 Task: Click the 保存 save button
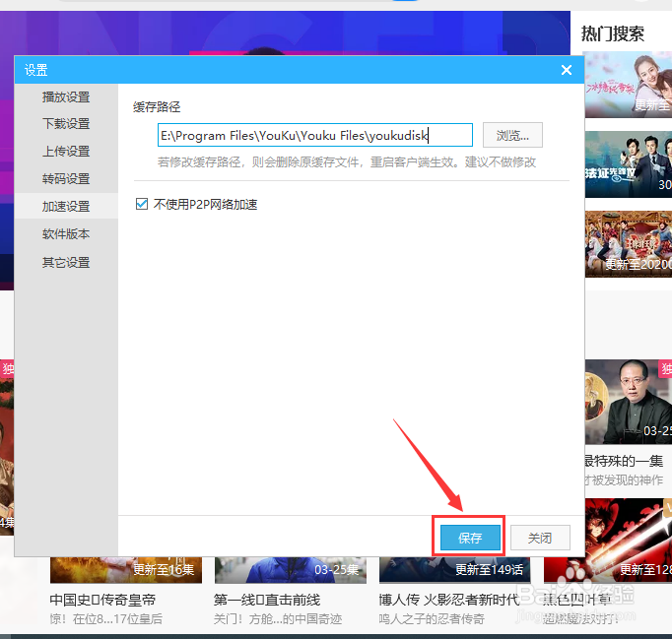[470, 538]
